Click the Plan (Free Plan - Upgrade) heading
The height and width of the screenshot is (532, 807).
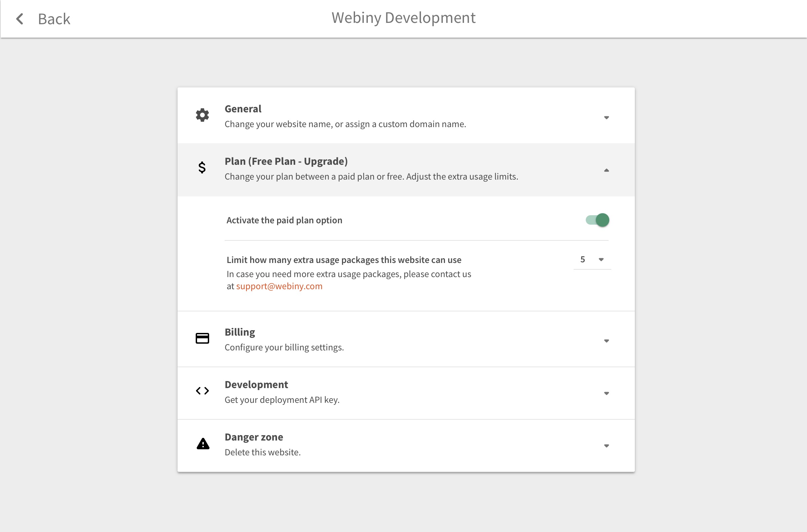(x=286, y=161)
